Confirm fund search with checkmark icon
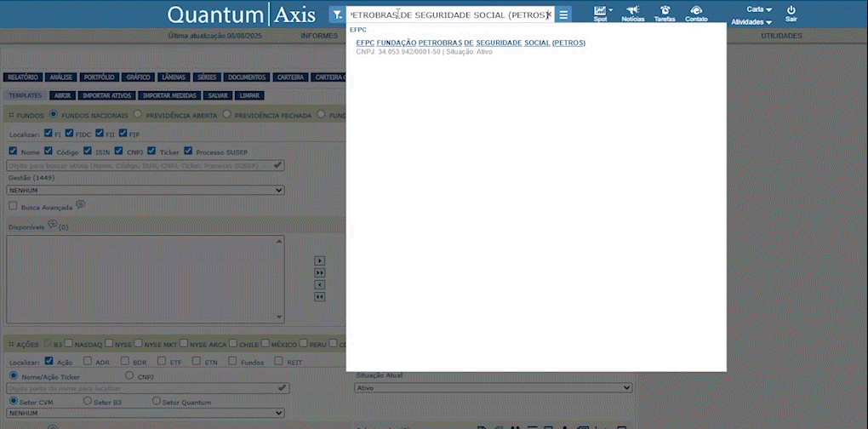868x429 pixels. point(278,165)
